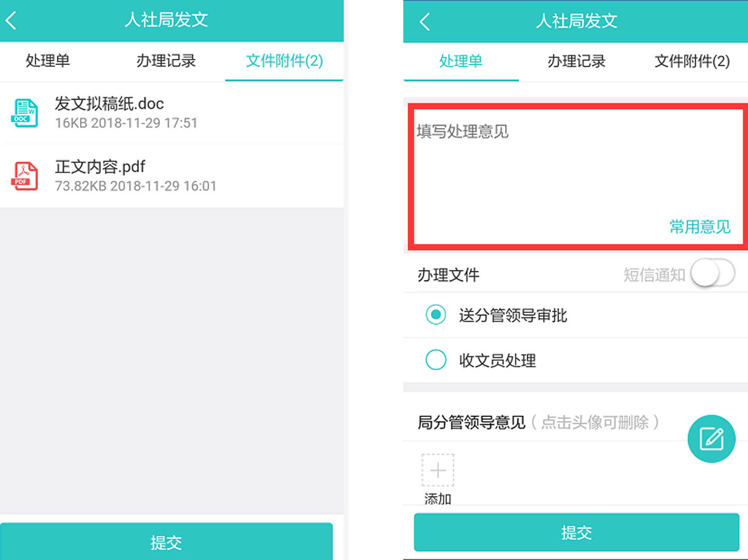This screenshot has height=560, width=748.
Task: Tap the PDF file icon
Action: coord(24,176)
